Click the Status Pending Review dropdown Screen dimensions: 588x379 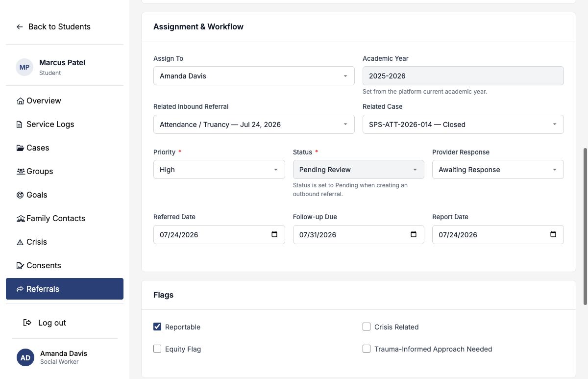click(358, 170)
